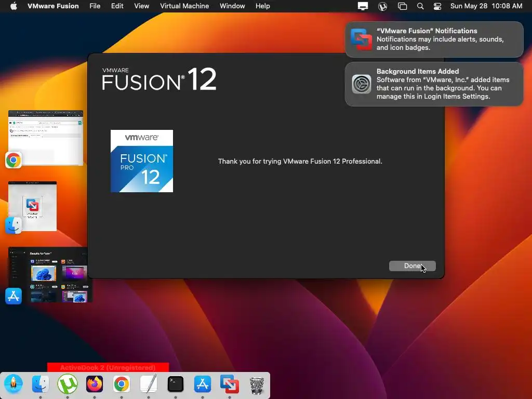Open the VMware Fusion application menu
Screen dimensions: 532x399
click(53, 6)
